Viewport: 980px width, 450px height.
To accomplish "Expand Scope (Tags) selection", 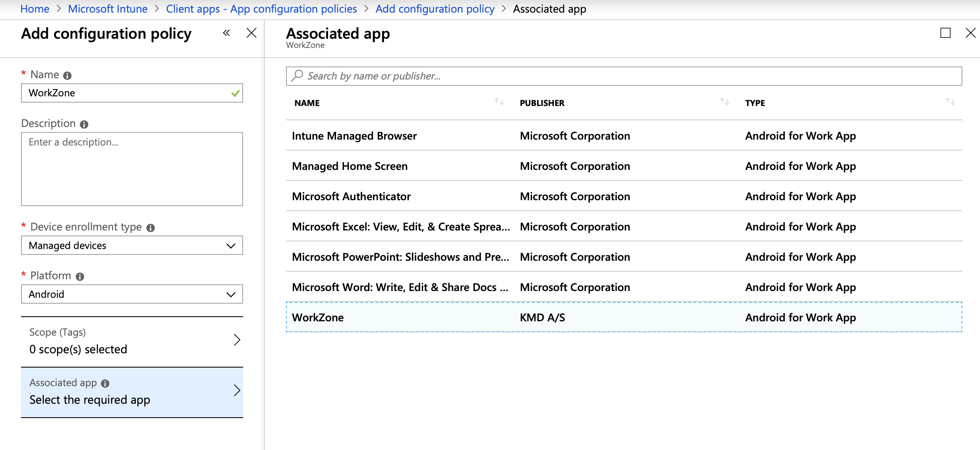I will (x=132, y=341).
